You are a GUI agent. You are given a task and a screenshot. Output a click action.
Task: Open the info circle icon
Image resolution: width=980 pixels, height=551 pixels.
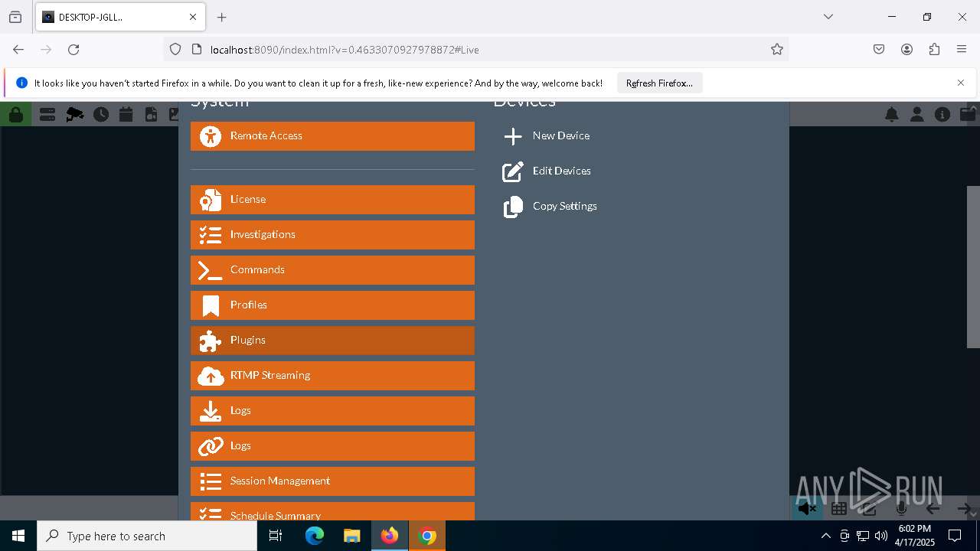click(942, 115)
